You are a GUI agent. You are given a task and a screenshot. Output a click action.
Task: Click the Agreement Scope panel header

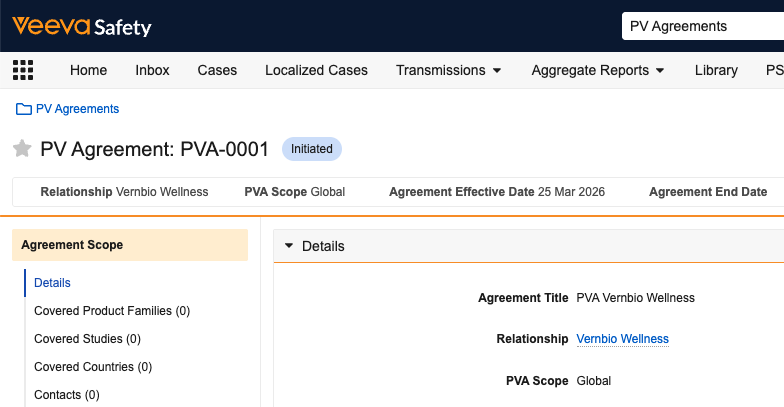(x=130, y=245)
